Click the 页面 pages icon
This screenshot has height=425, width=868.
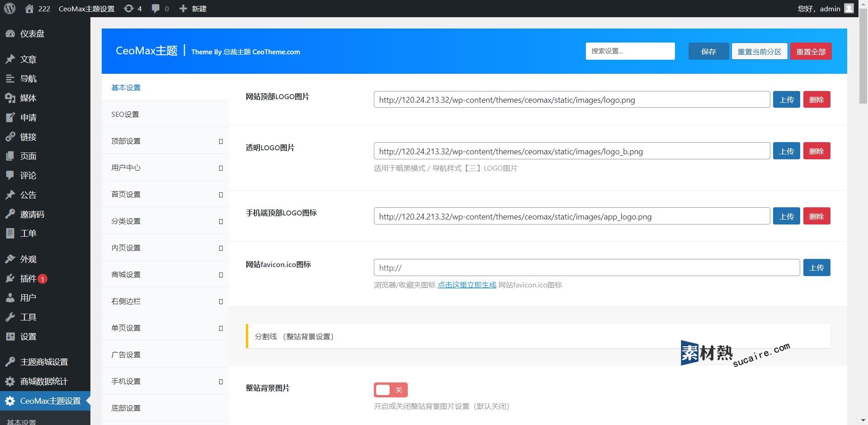pos(10,156)
